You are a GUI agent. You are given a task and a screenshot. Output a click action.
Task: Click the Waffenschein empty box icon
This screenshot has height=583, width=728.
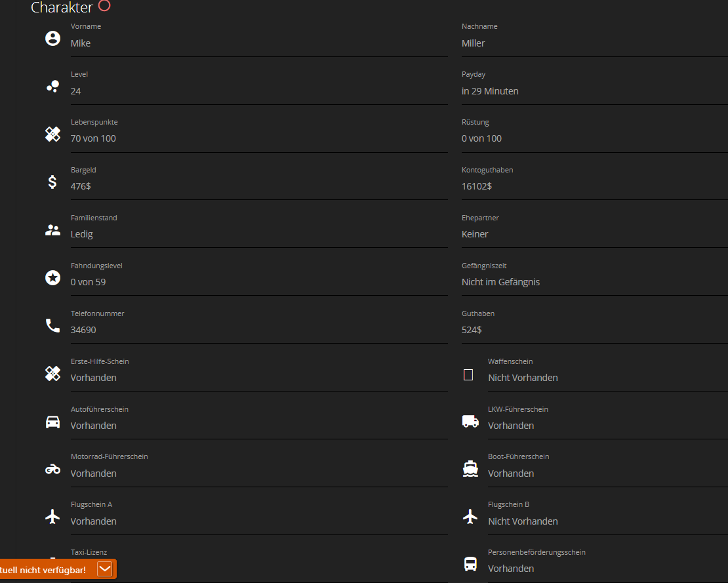468,374
